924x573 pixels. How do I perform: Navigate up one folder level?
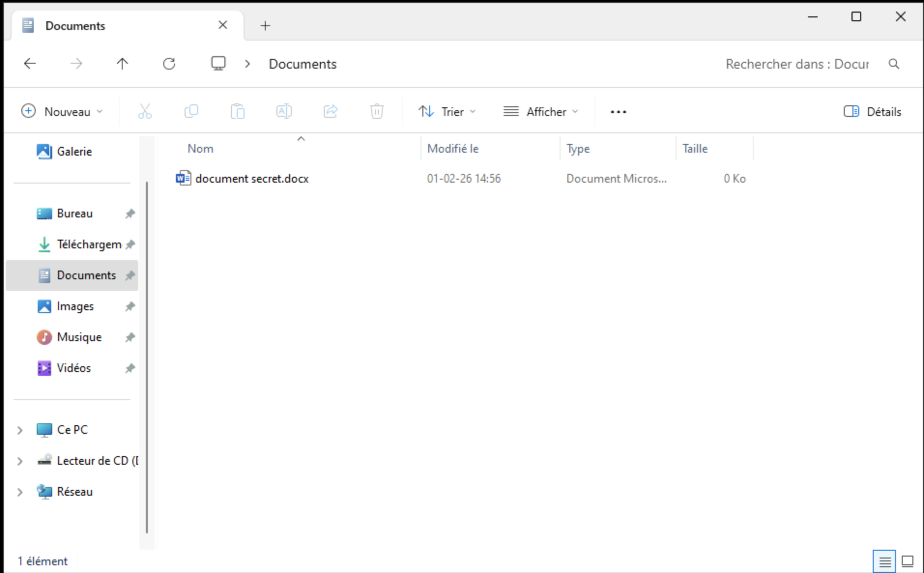coord(122,63)
